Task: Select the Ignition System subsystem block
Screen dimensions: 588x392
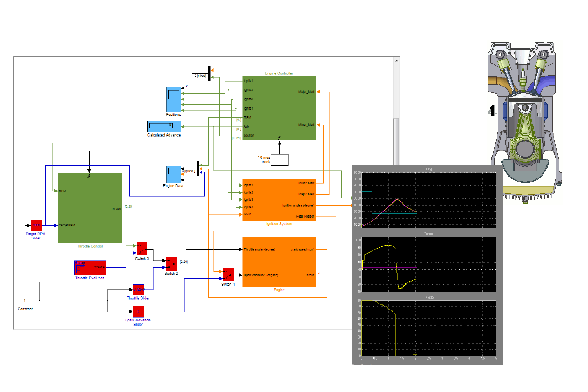Action: 279,199
